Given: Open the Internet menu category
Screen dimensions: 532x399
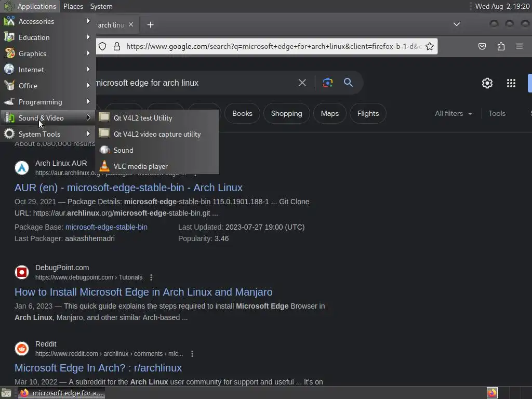Looking at the screenshot, I should 48,70.
